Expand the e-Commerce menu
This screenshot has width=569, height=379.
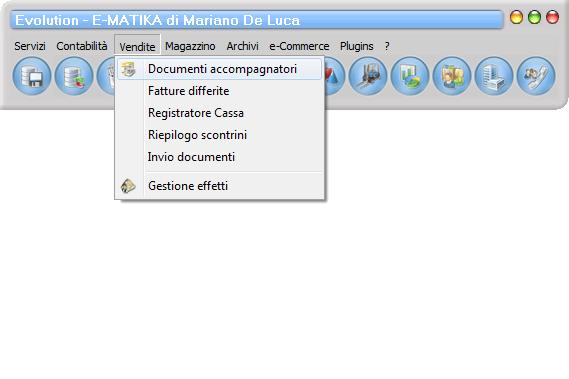coord(299,46)
